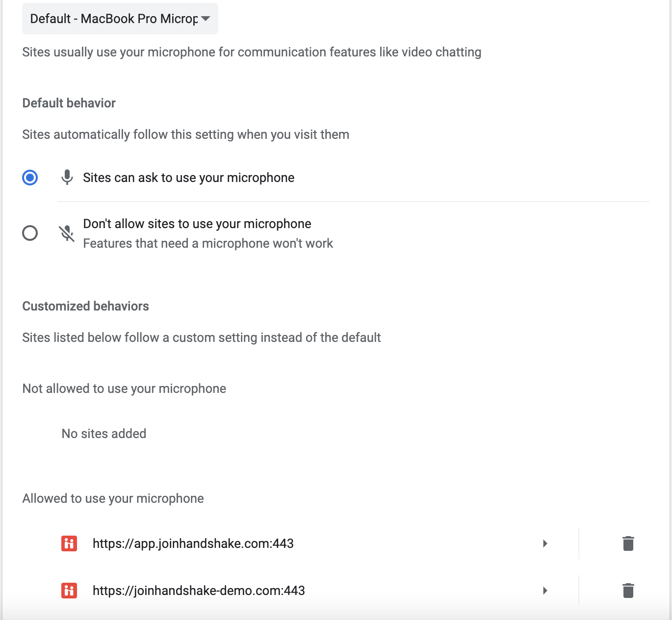Click 'Features that need a microphone won't work' text
This screenshot has height=620, width=672.
(x=208, y=243)
